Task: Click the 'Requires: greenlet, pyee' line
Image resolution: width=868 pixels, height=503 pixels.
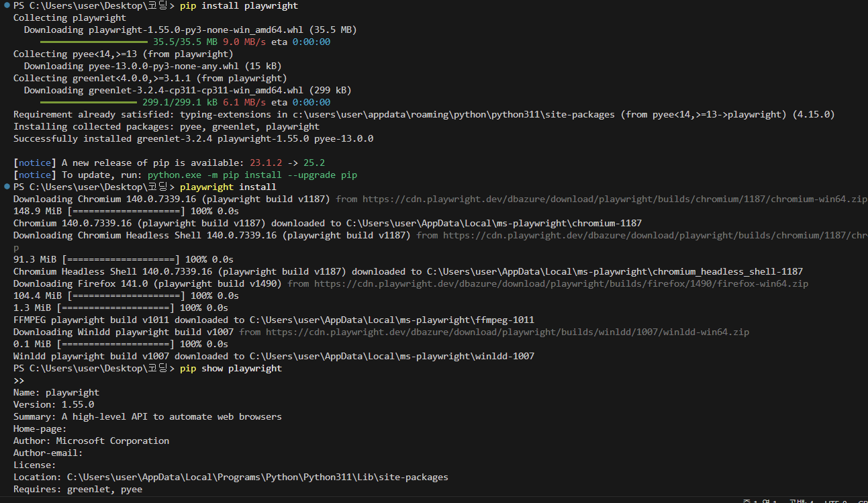Action: pos(78,489)
